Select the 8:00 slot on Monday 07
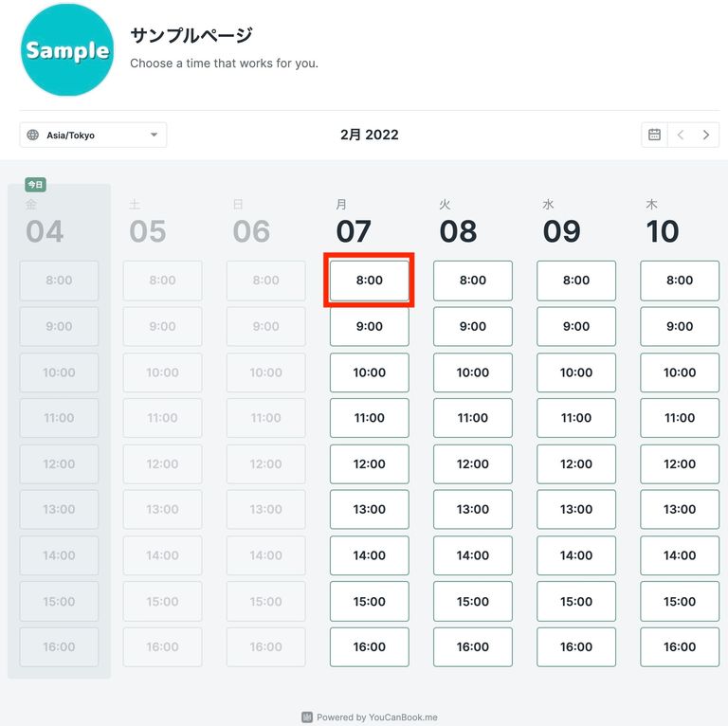The width and height of the screenshot is (728, 726). 369,281
